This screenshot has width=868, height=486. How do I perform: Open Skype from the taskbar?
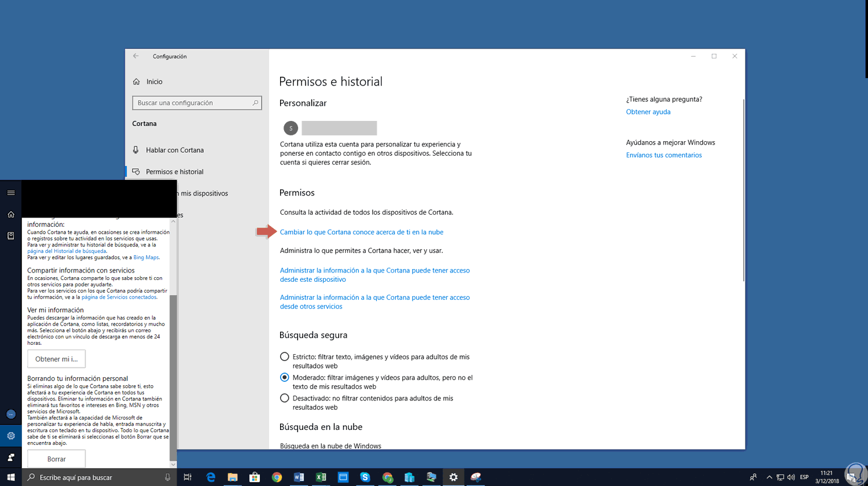(x=365, y=477)
